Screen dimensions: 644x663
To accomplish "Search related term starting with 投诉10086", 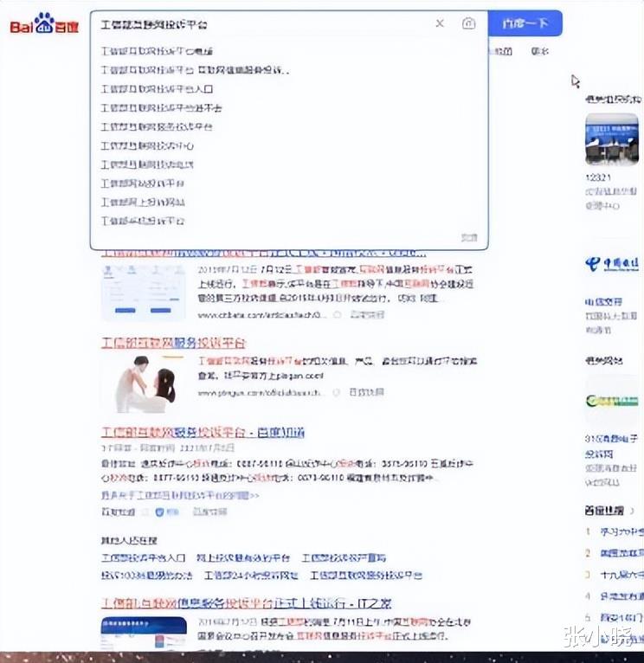I will [x=147, y=576].
